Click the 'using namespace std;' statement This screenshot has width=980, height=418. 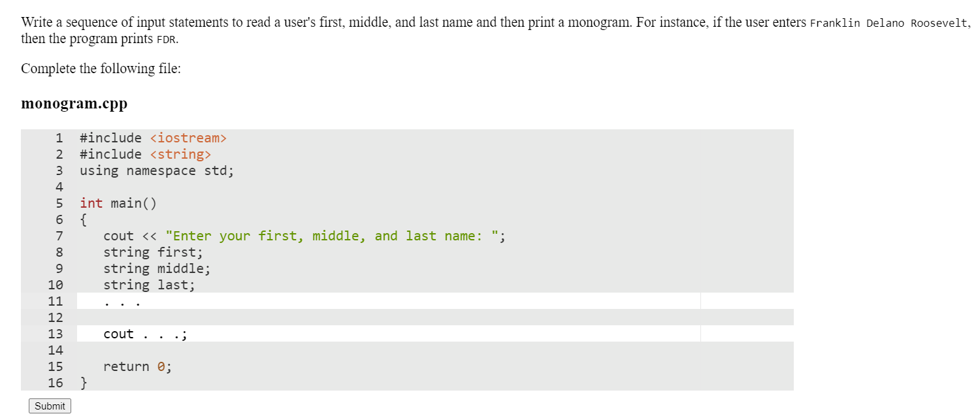pos(155,170)
